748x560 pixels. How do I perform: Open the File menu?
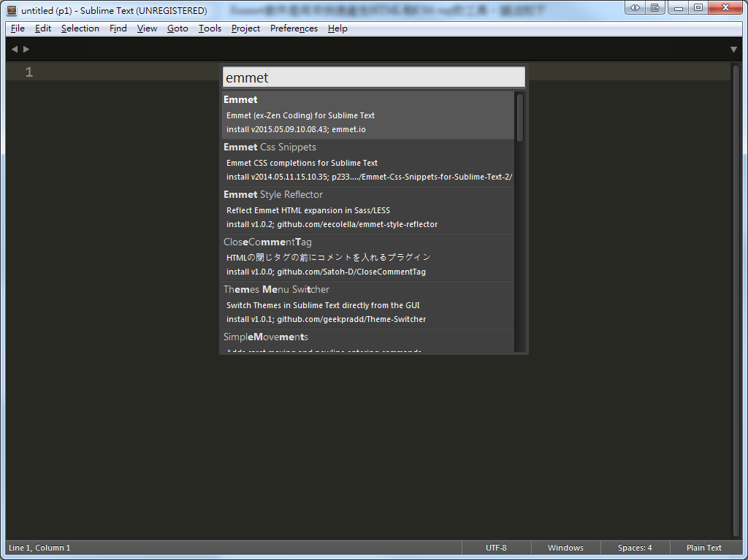[18, 28]
